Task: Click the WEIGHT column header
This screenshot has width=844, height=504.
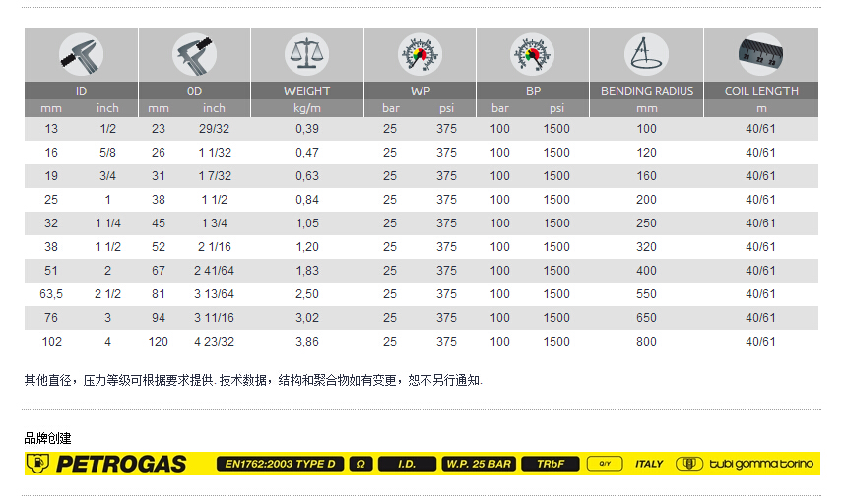Action: pos(307,91)
